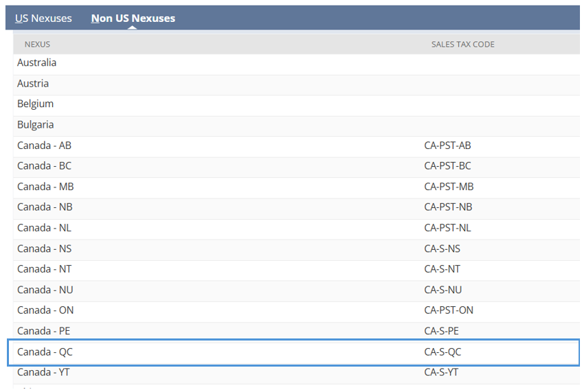Select the Canada - ON nexus row

(x=296, y=310)
